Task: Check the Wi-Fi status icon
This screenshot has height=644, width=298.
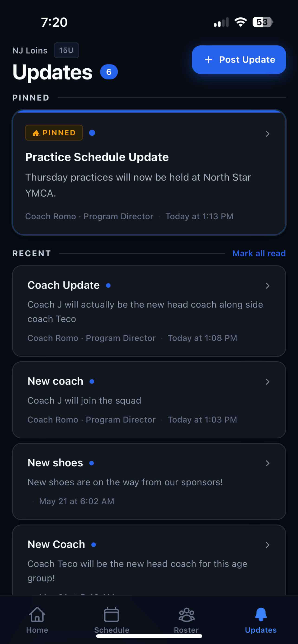Action: click(240, 22)
